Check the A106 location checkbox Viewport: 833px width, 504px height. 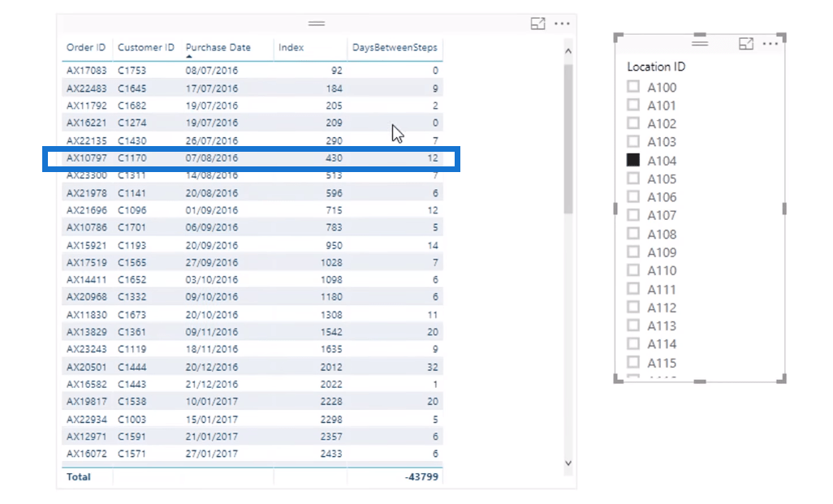[632, 196]
